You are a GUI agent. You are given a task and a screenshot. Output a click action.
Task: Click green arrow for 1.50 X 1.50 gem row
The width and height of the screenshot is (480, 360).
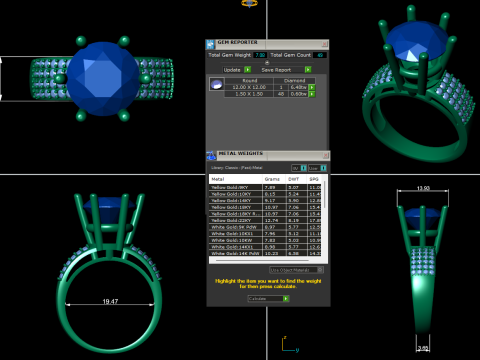[312, 94]
